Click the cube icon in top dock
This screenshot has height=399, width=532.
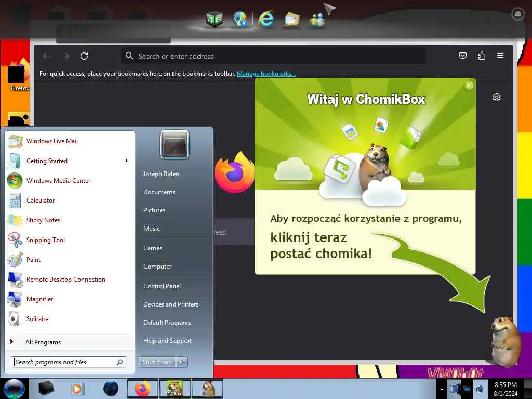coord(214,19)
